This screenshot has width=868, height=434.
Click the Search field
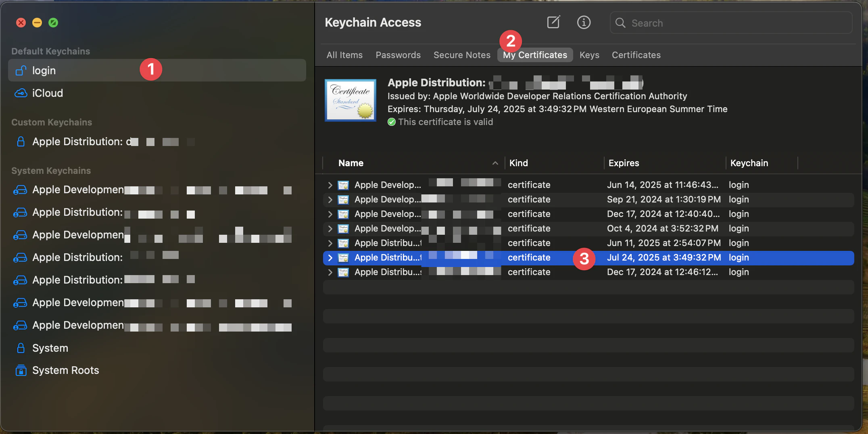click(x=734, y=23)
